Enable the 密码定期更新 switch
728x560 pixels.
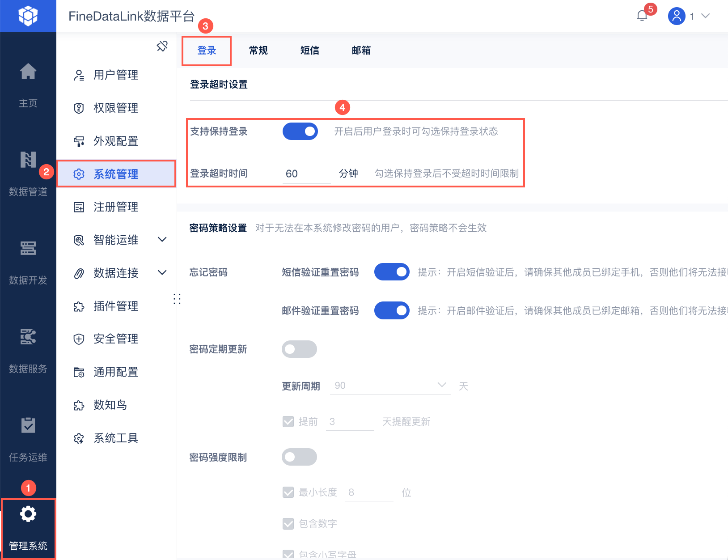299,349
